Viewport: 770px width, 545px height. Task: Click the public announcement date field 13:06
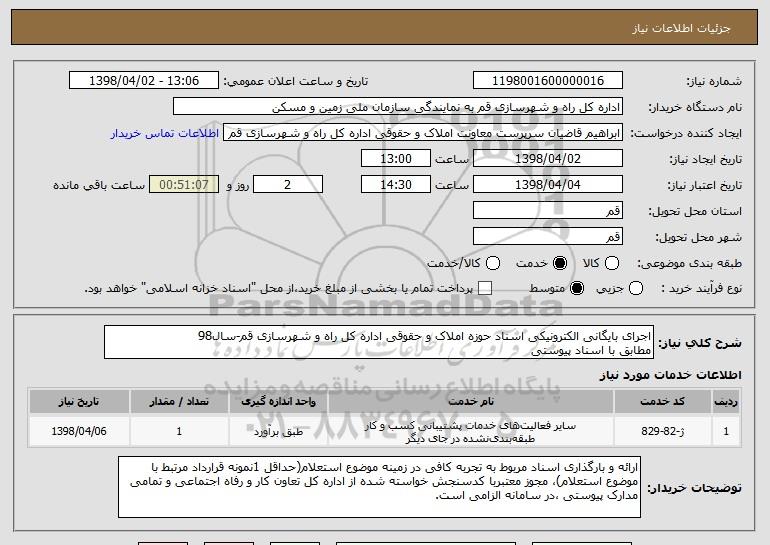pos(144,81)
